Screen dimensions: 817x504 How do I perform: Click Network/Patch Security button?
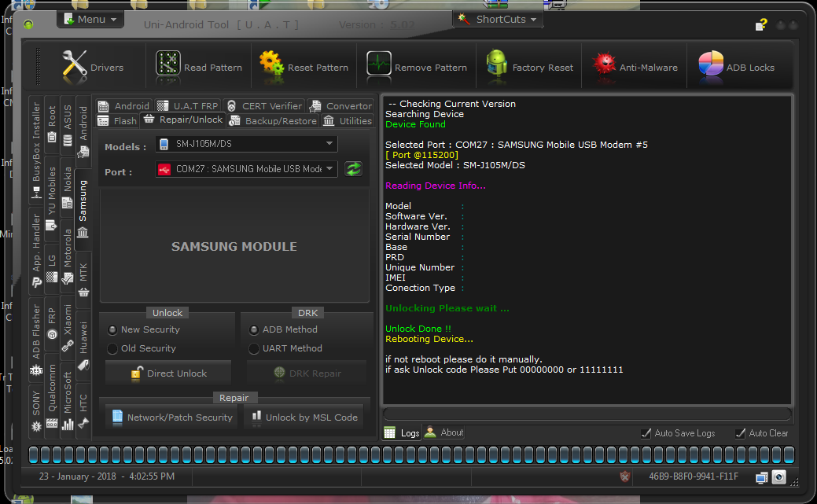pos(172,418)
